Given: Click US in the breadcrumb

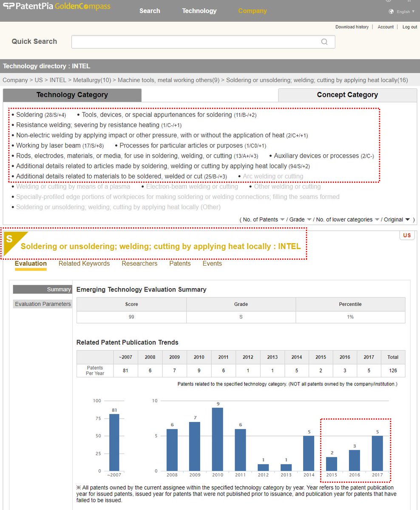Looking at the screenshot, I should (x=39, y=80).
